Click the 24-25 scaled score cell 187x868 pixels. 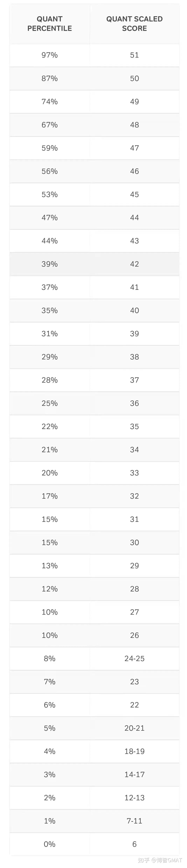(134, 659)
